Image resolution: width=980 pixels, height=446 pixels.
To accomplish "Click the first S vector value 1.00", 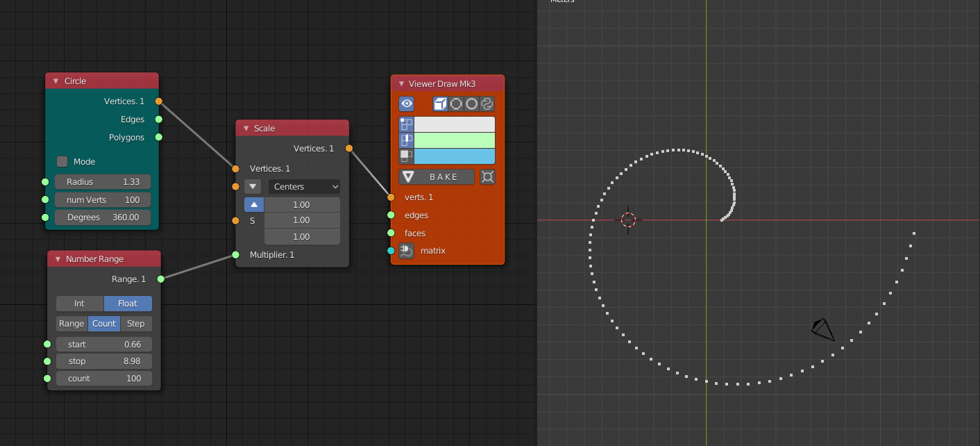I will 302,205.
